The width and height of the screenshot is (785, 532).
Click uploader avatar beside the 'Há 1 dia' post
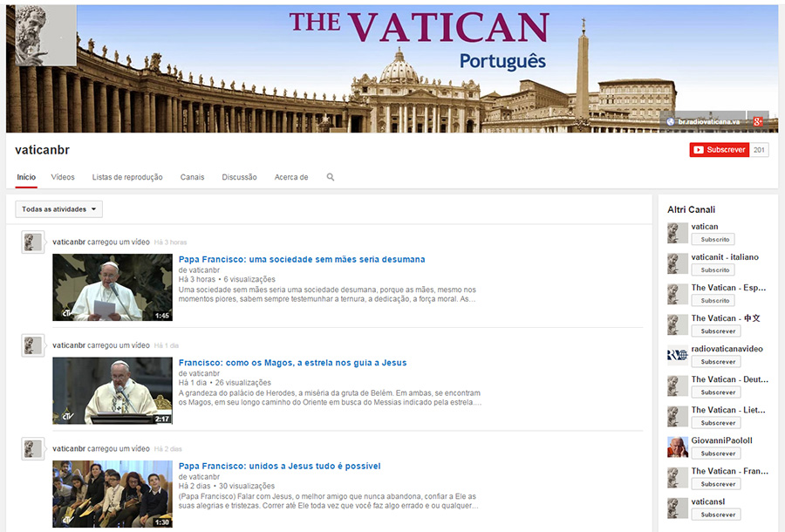coord(33,346)
